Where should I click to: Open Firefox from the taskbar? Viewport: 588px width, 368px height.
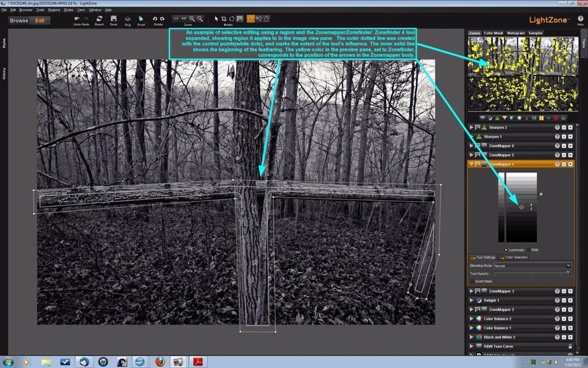point(160,362)
